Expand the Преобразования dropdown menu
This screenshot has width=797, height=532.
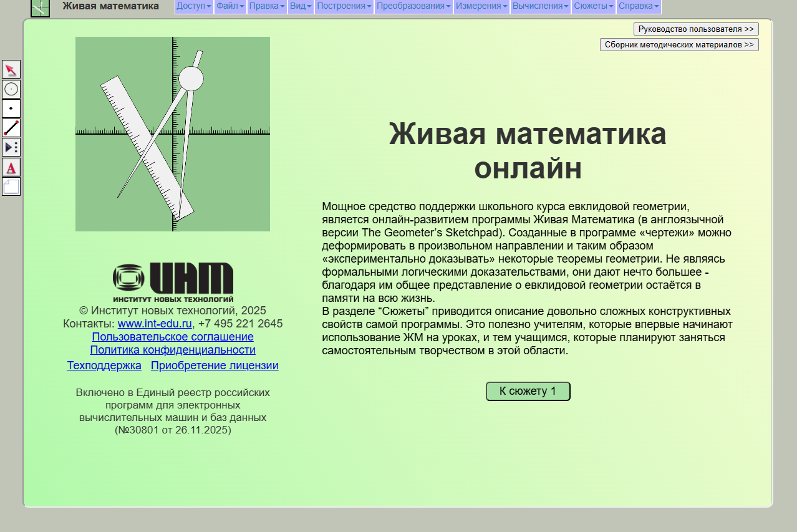[x=413, y=6]
